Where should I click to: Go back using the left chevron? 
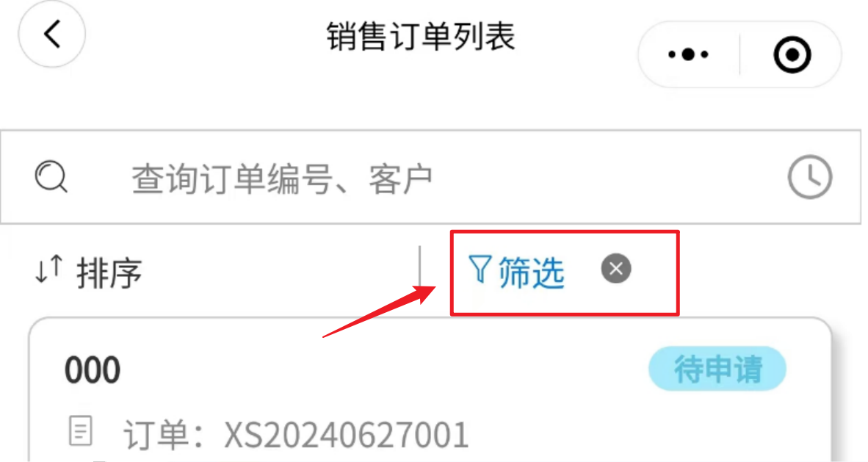(52, 35)
